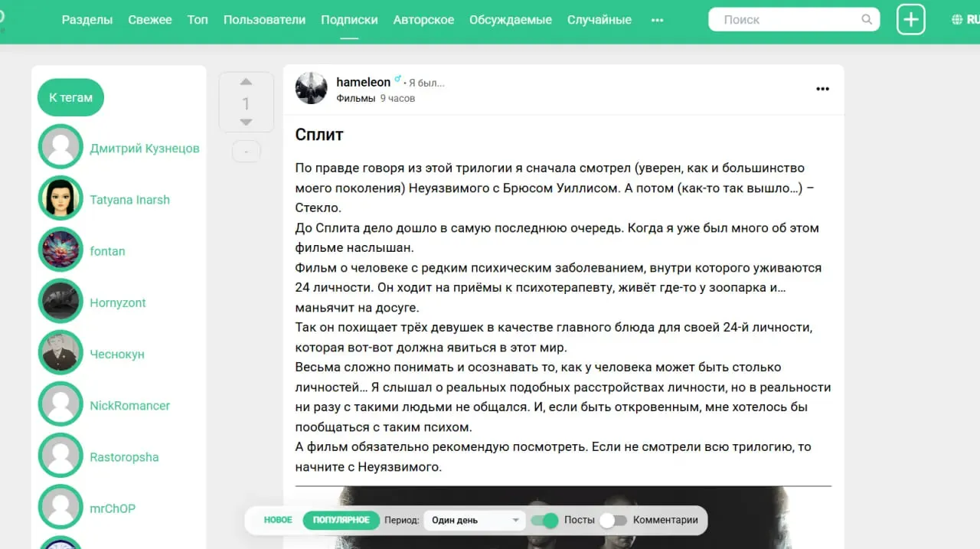Open Tatyana Inarsh's name link
The image size is (980, 549).
pos(130,200)
